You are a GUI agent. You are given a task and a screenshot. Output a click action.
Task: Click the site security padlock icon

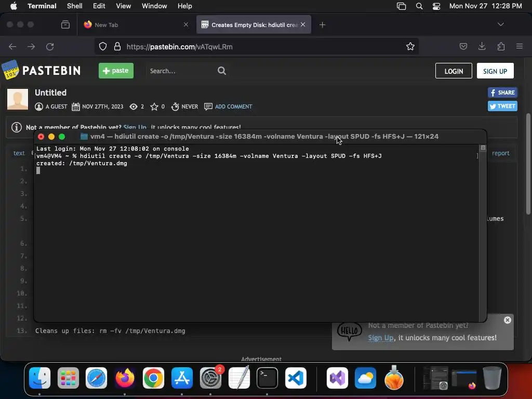pyautogui.click(x=117, y=46)
